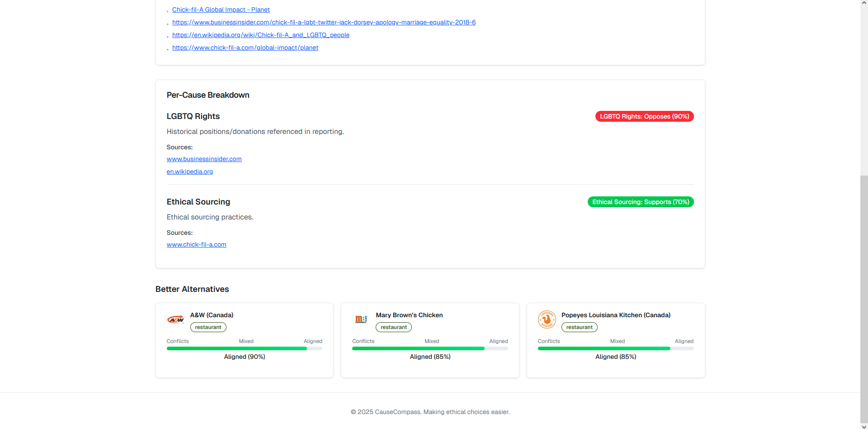Click the Better Alternatives heading

click(192, 289)
